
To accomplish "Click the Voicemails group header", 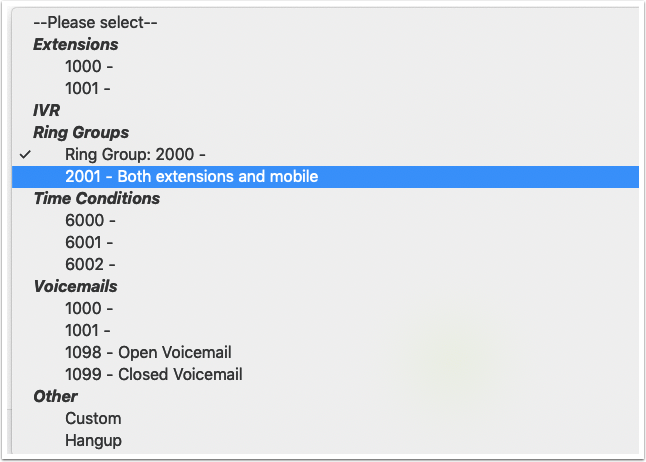I will coord(74,286).
